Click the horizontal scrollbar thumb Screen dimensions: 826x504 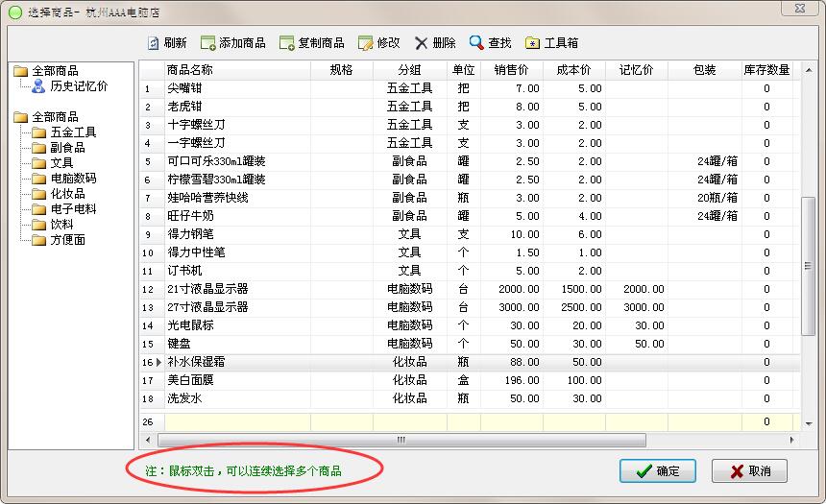coord(401,440)
